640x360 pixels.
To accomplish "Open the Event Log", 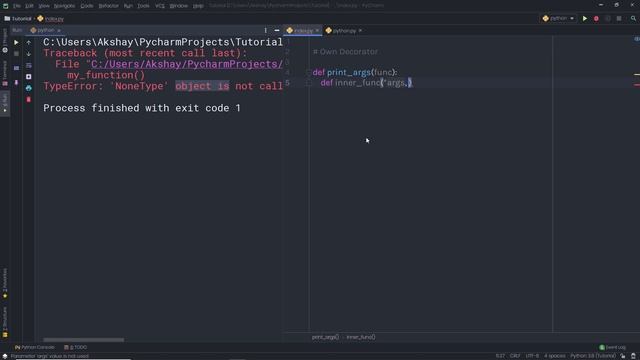I will tap(612, 347).
